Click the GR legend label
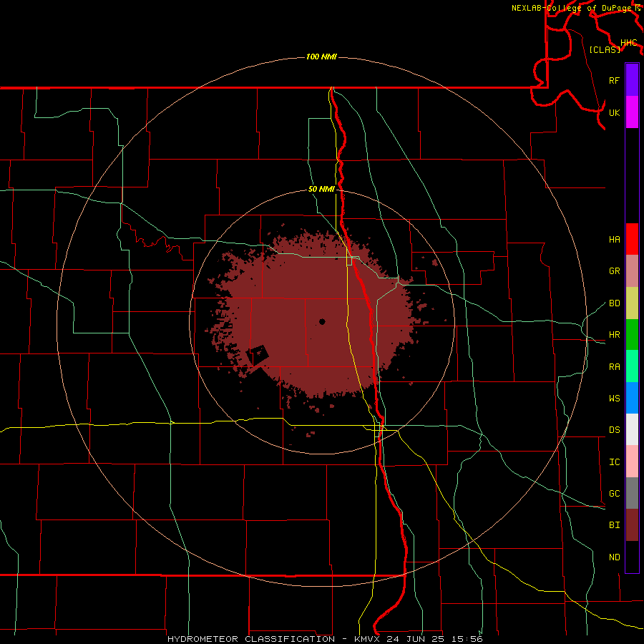The width and height of the screenshot is (644, 644). [614, 271]
